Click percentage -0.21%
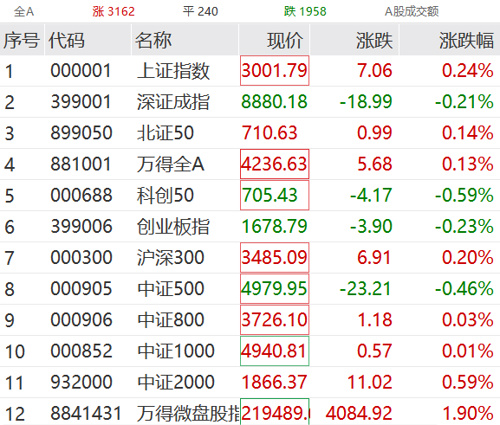 click(x=464, y=102)
